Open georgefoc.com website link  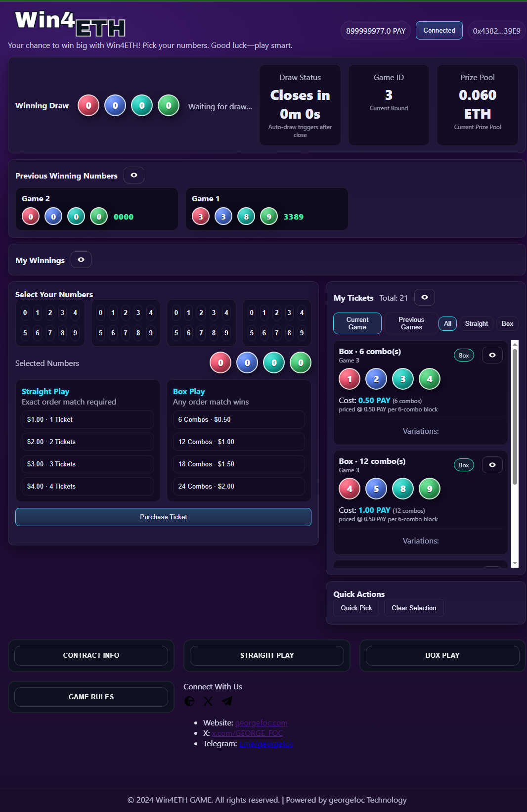261,723
